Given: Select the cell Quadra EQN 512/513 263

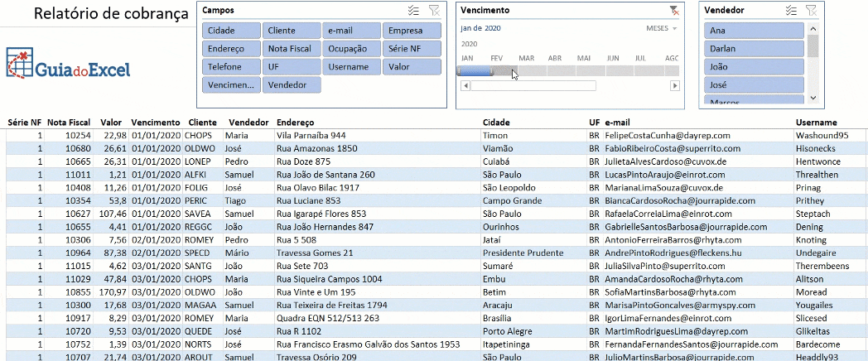Looking at the screenshot, I should [378, 319].
